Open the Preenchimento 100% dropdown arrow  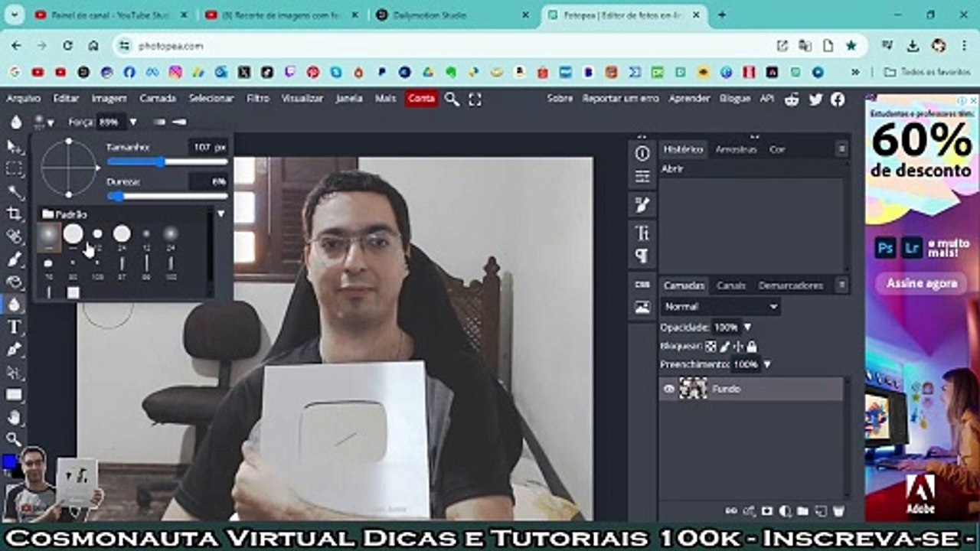pyautogui.click(x=767, y=364)
